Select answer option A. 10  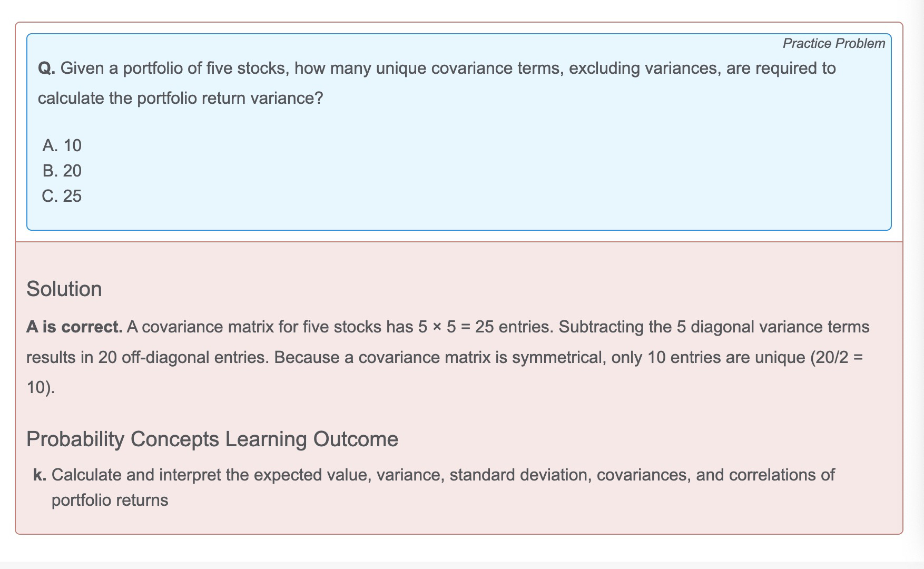point(62,145)
